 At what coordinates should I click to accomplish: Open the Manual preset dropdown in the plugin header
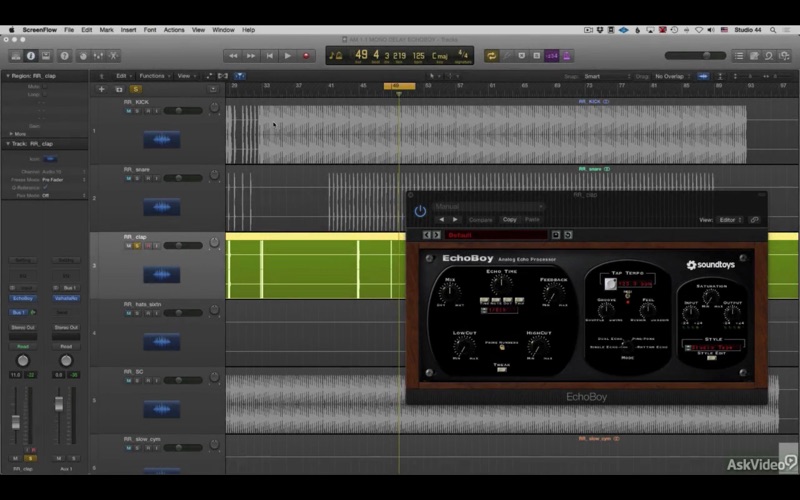(x=489, y=207)
